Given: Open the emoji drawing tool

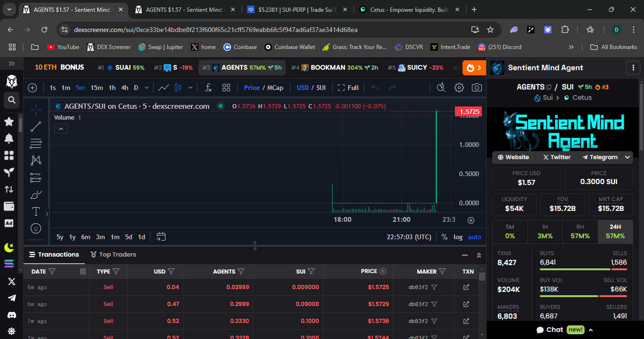Looking at the screenshot, I should [36, 228].
